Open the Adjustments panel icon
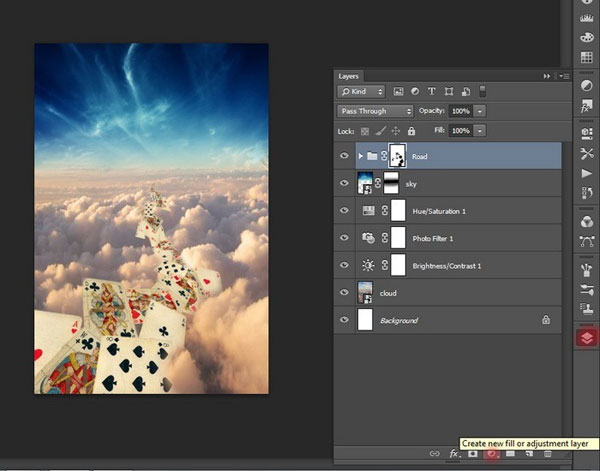 (587, 85)
